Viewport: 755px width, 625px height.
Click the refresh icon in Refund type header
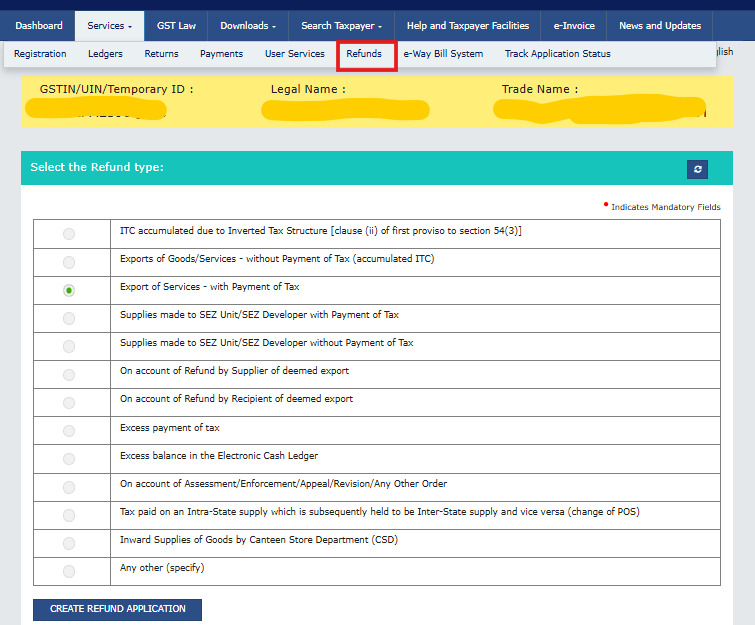pos(697,169)
